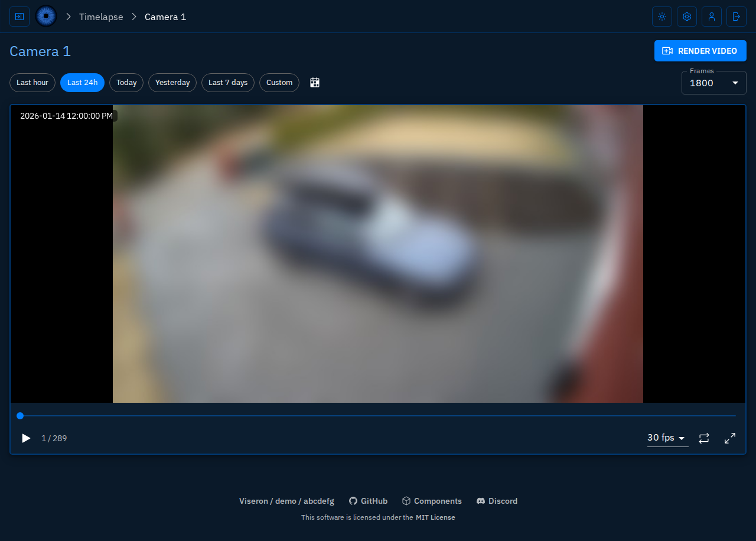The width and height of the screenshot is (756, 541).
Task: Click the MIT License link
Action: point(435,517)
